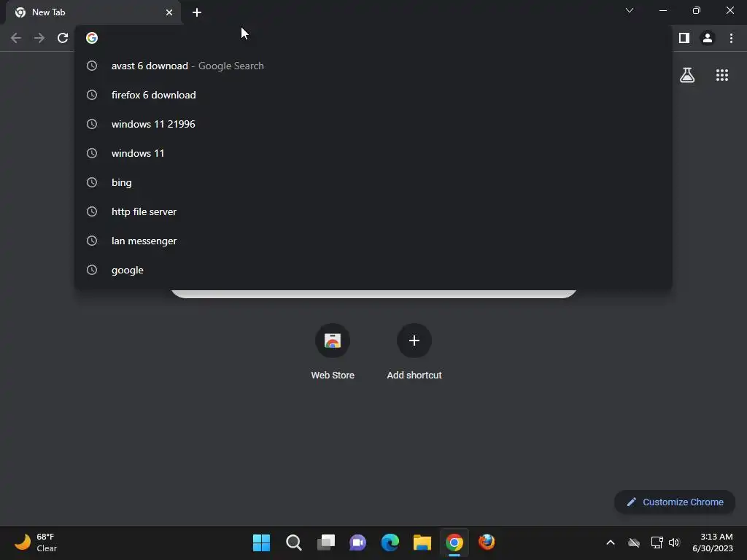Viewport: 747px width, 560px height.
Task: Click the cloud sync tray icon
Action: [x=634, y=542]
